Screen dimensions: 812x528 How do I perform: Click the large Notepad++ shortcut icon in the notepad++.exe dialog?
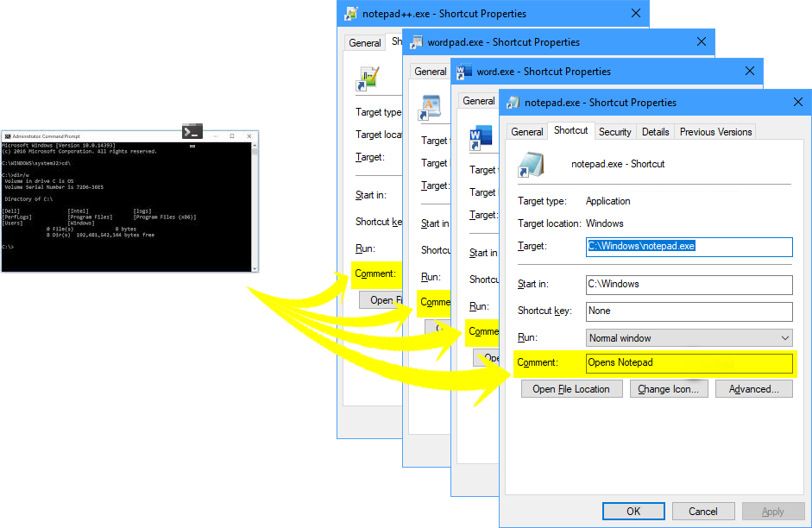(367, 79)
